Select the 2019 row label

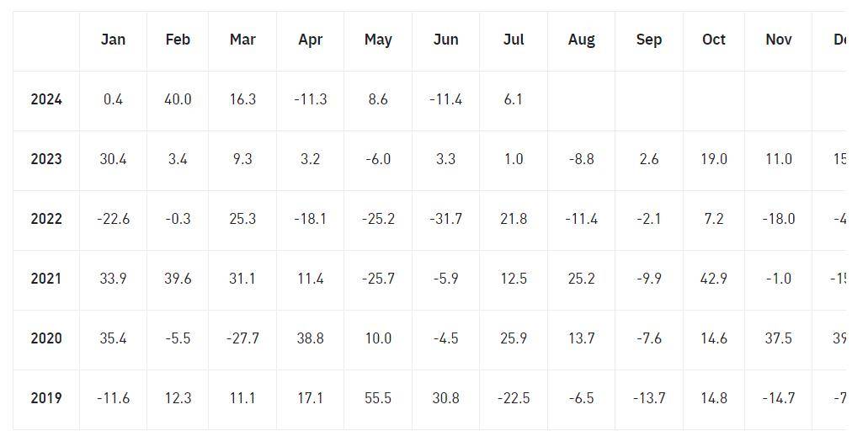click(46, 398)
